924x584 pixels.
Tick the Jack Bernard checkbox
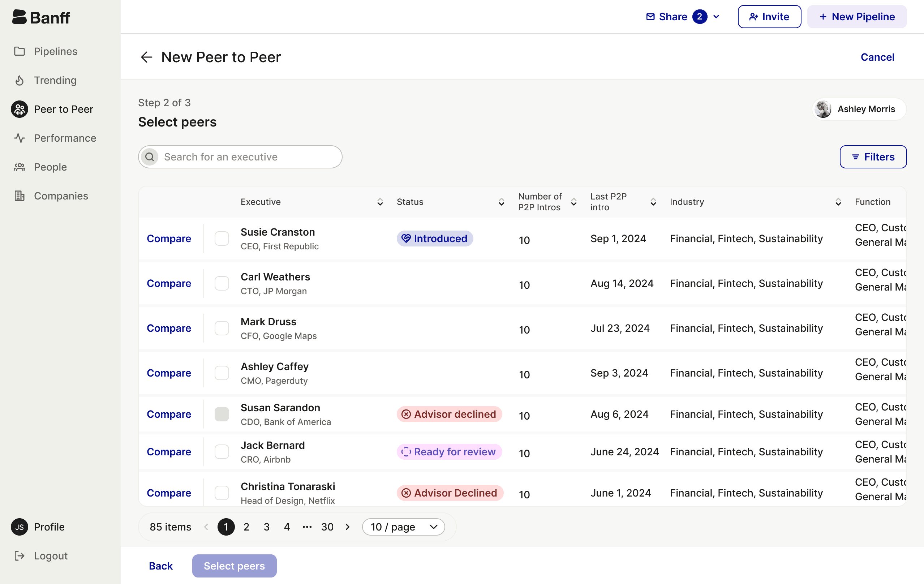[x=222, y=452]
